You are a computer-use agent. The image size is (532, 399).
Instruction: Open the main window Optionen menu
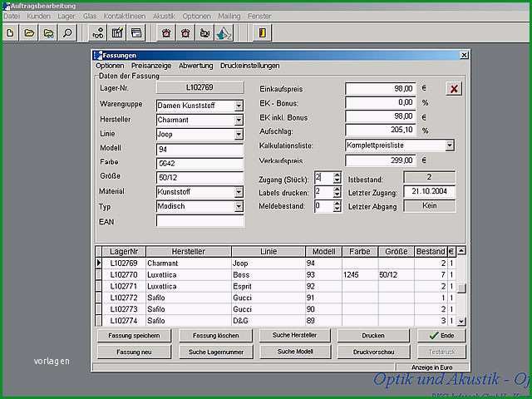(196, 16)
